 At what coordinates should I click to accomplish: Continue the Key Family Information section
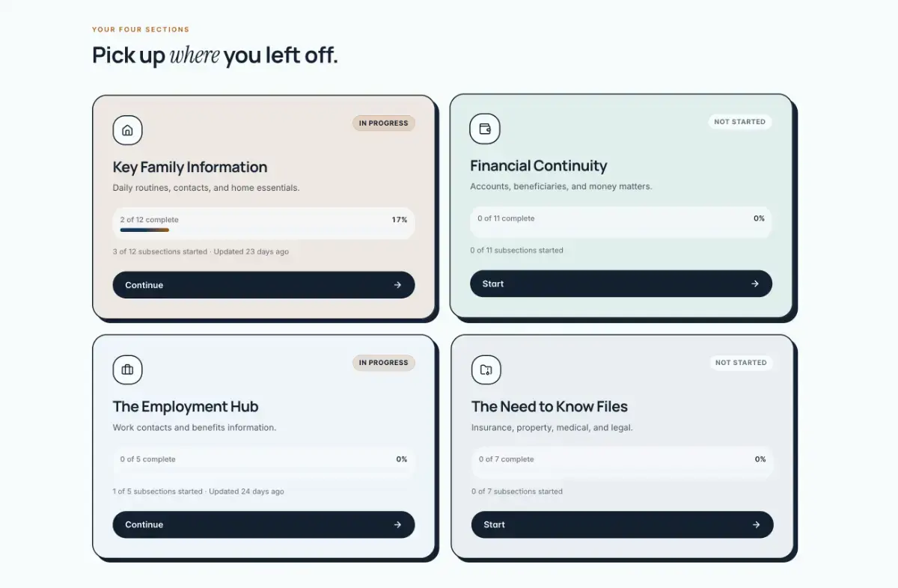263,285
